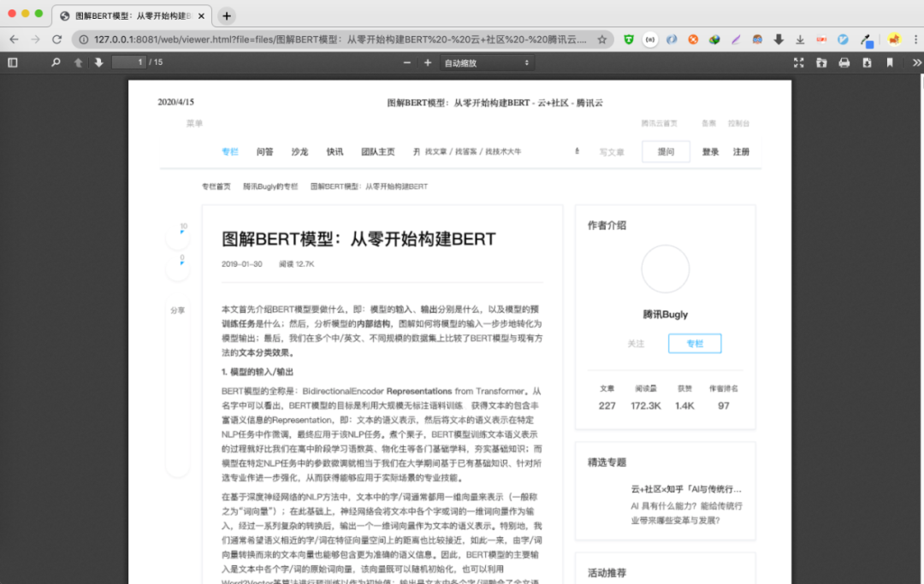Select the 图解BERT模型 browser tab
The image size is (924, 584).
point(132,16)
